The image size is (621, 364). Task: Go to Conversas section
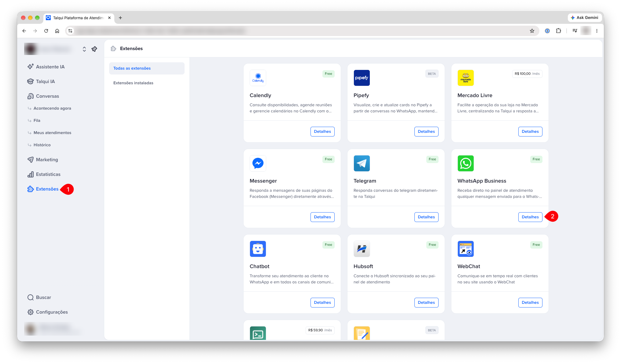point(43,96)
